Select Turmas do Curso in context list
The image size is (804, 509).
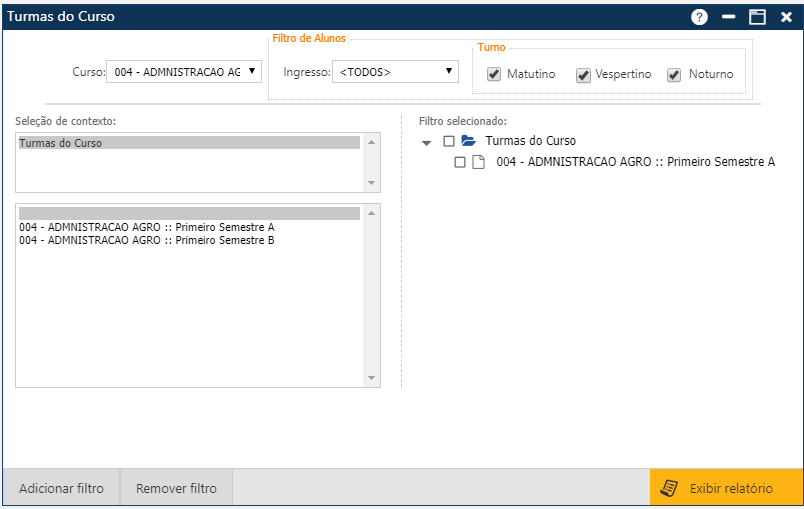click(x=188, y=143)
